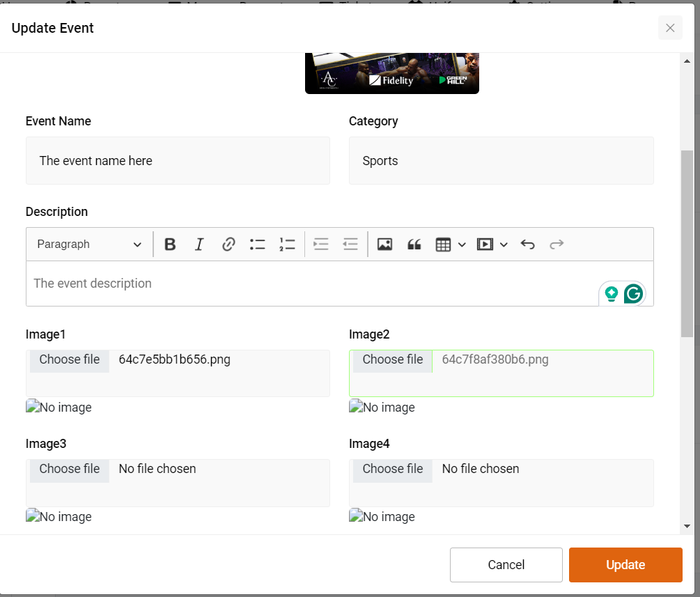The image size is (700, 597).
Task: Click the Image1 'No image' placeholder
Action: click(59, 408)
